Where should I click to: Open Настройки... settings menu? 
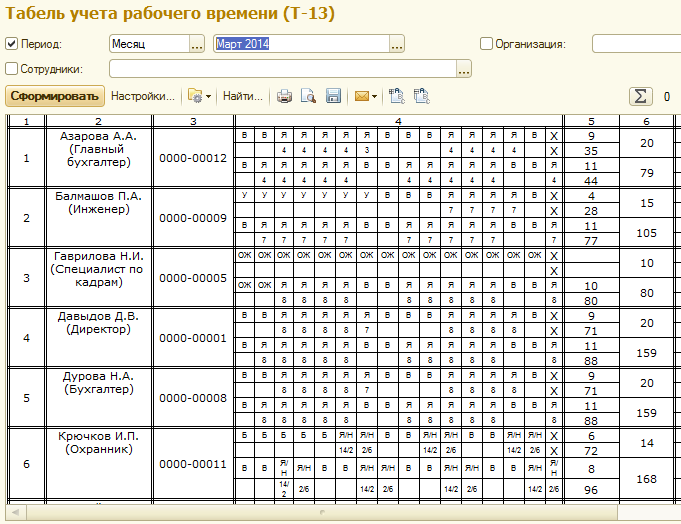143,97
